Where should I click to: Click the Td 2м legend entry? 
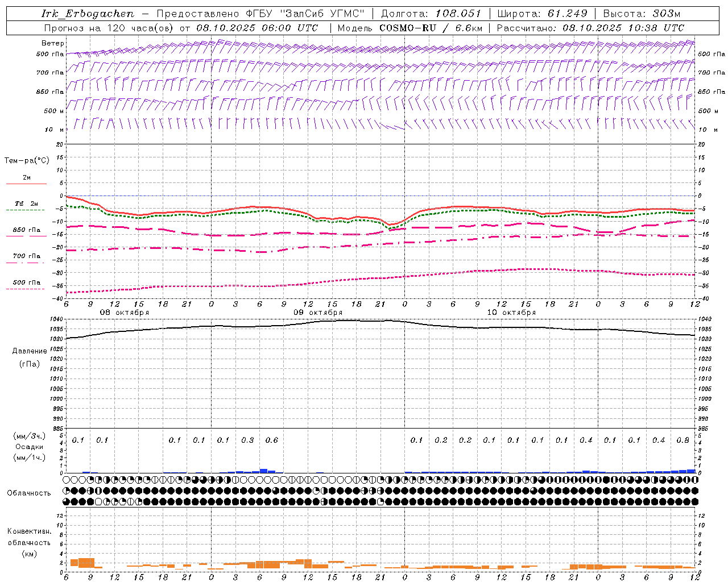coord(26,203)
